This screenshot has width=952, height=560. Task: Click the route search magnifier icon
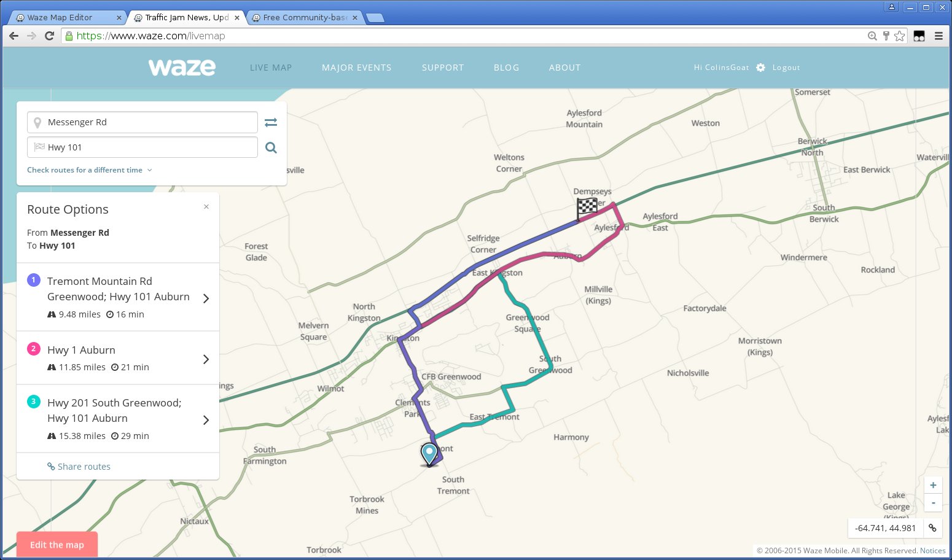[271, 147]
